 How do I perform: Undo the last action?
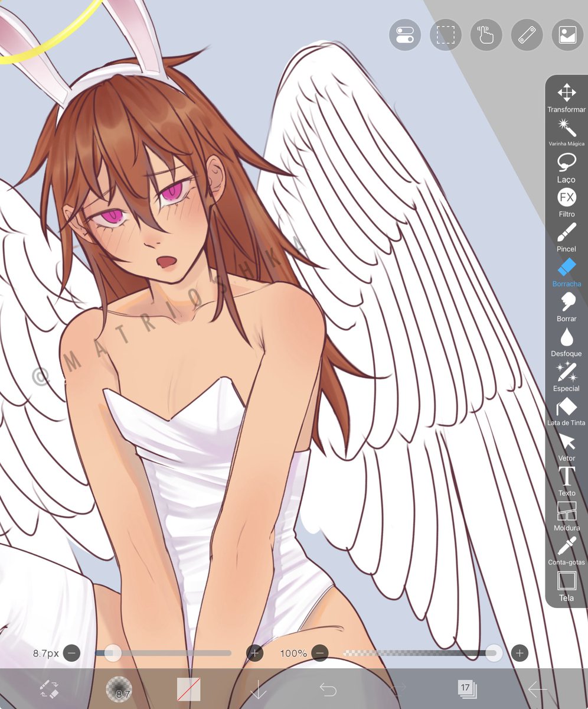[328, 689]
